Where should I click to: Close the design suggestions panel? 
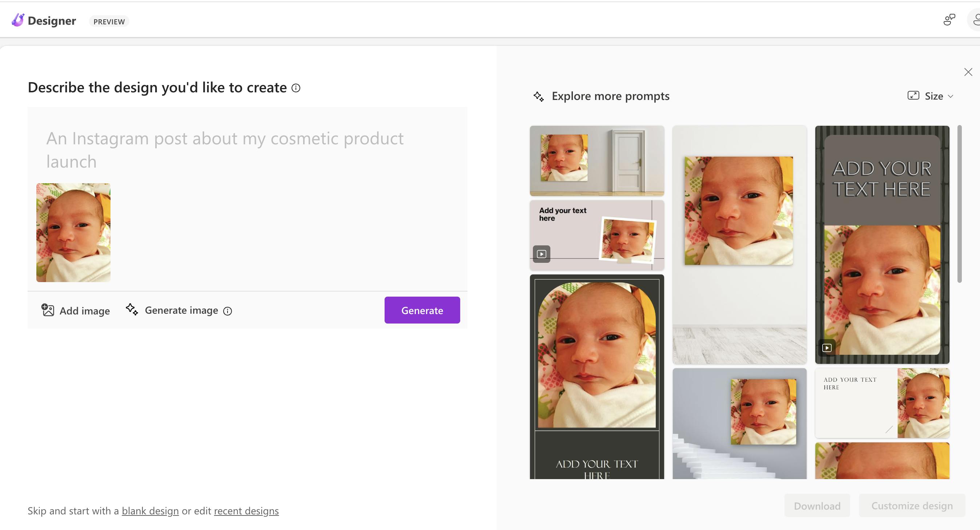coord(968,72)
